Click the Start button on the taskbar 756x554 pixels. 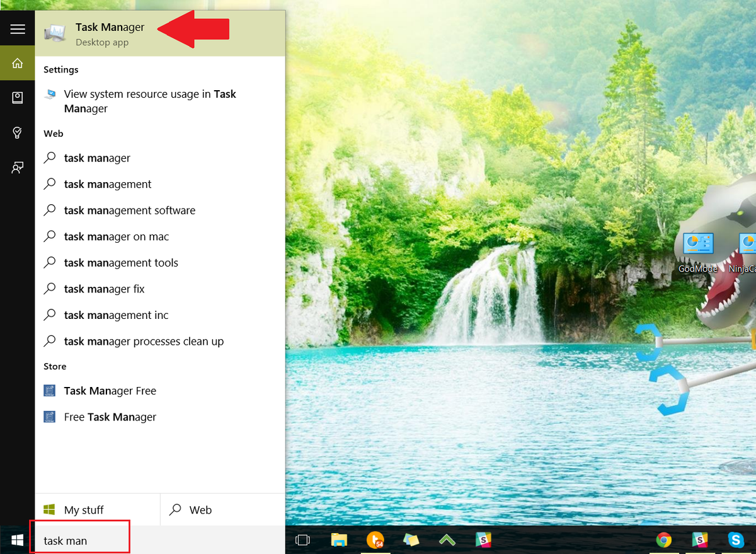point(16,540)
